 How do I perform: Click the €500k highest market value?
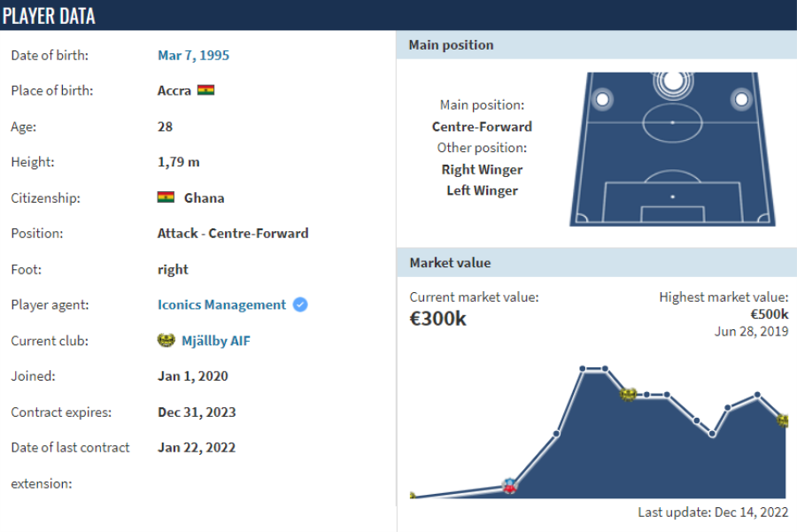pos(769,314)
